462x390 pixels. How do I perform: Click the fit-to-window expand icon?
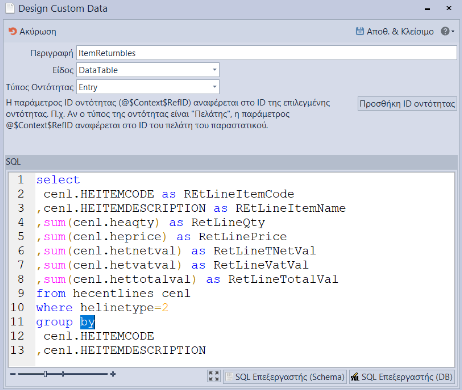pyautogui.click(x=214, y=376)
